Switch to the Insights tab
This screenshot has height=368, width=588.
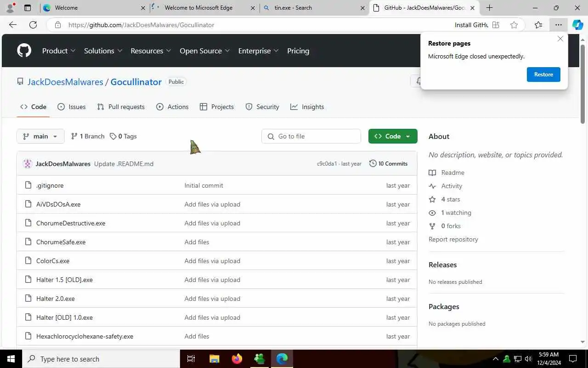tap(307, 107)
